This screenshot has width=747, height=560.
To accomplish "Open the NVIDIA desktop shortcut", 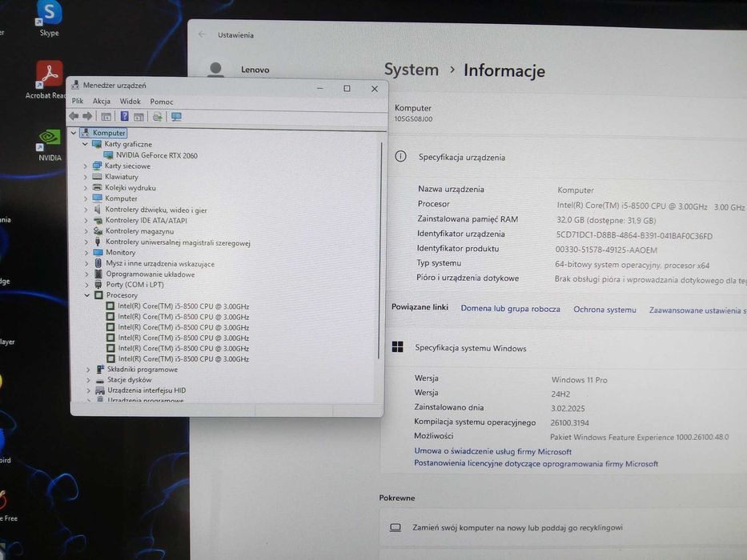I will point(50,145).
